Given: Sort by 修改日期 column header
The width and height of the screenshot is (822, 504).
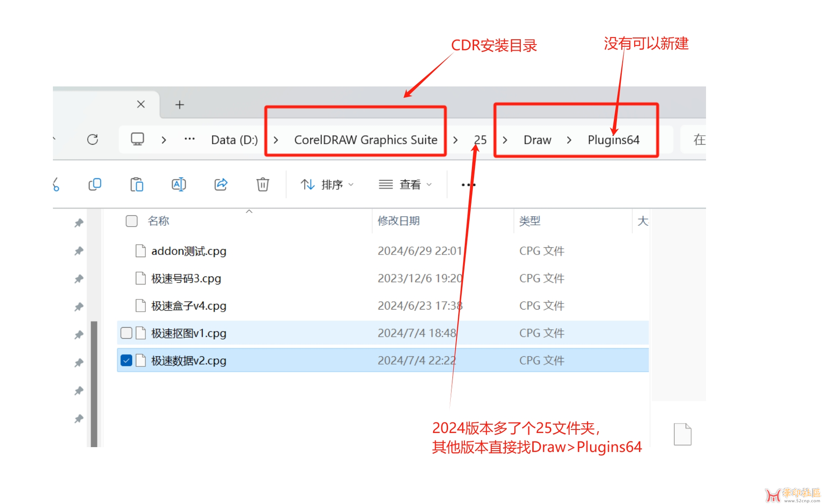Looking at the screenshot, I should click(399, 221).
